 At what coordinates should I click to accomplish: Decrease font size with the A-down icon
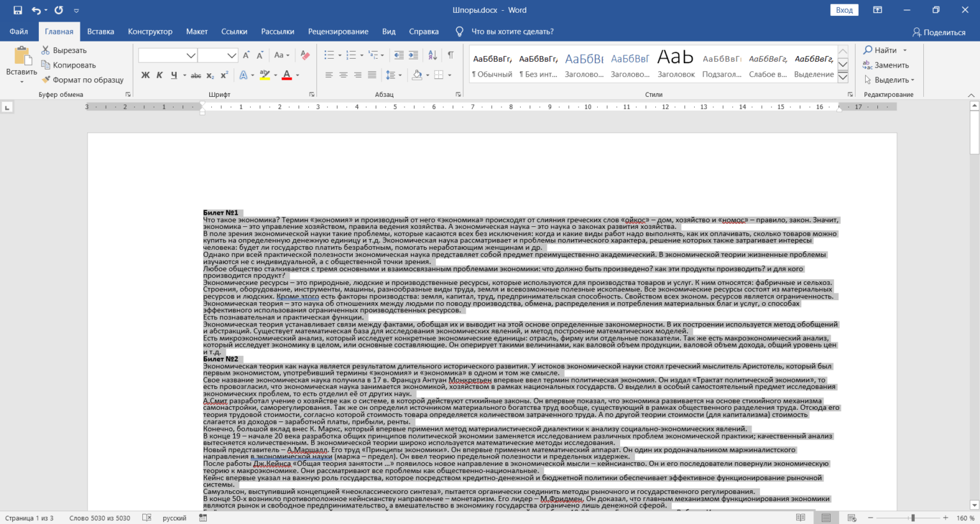click(260, 55)
